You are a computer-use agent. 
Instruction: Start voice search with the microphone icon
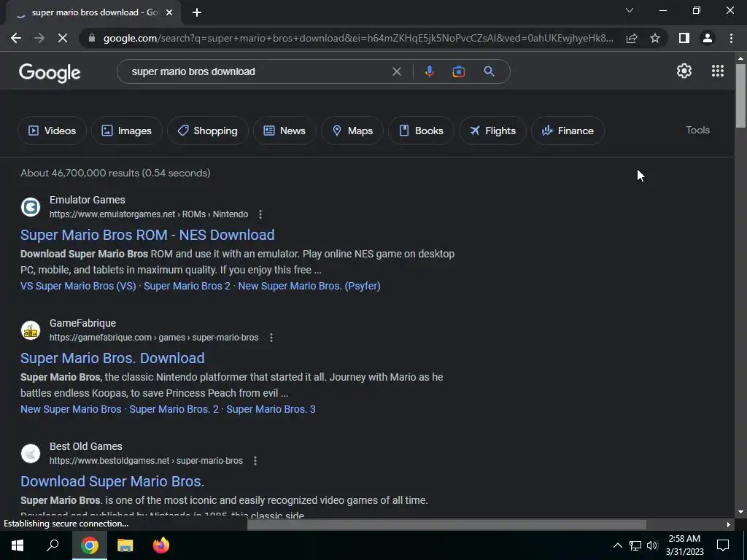click(429, 71)
